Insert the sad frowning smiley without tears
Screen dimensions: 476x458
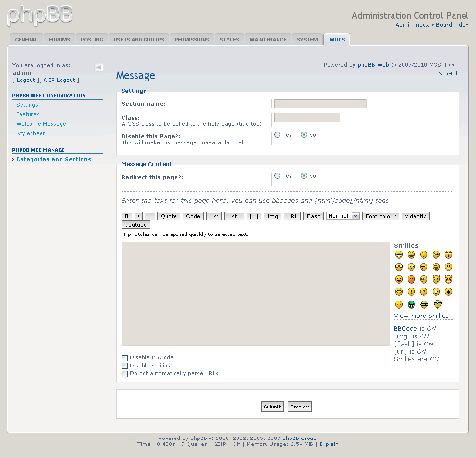pos(436,254)
